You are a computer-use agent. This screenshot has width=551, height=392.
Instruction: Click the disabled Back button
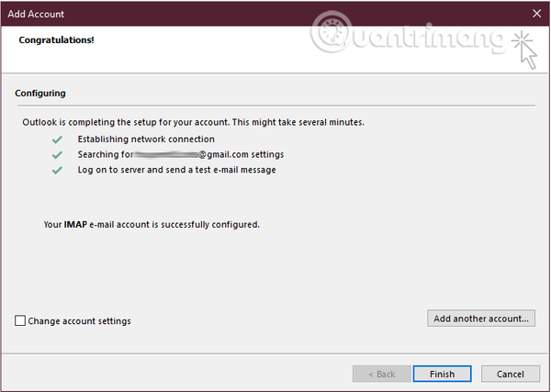[x=382, y=374]
